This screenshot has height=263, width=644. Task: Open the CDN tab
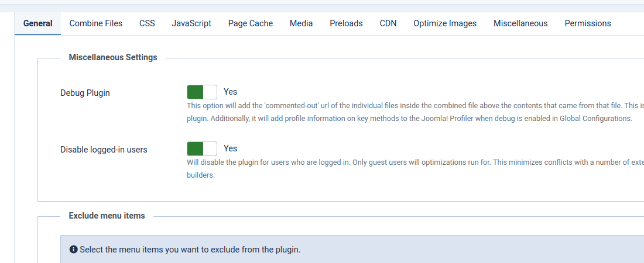click(388, 23)
